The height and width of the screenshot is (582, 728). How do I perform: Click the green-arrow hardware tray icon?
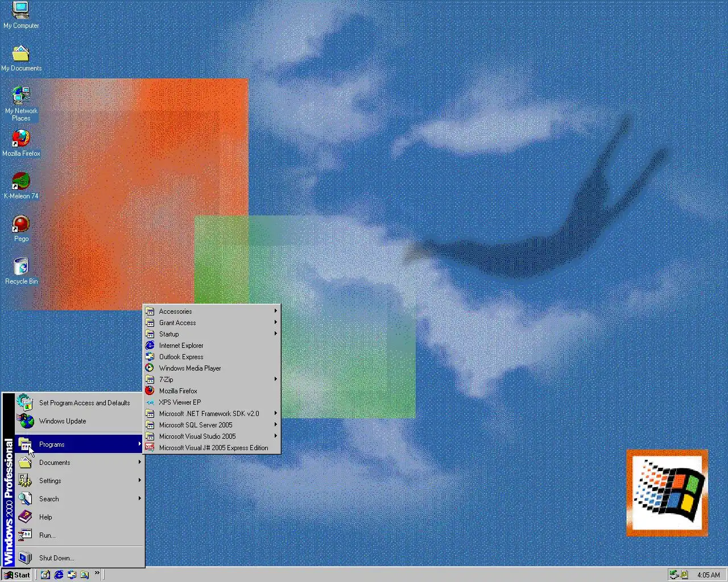(x=674, y=575)
